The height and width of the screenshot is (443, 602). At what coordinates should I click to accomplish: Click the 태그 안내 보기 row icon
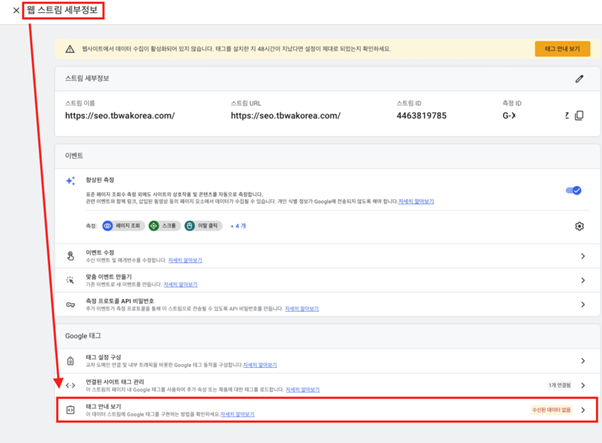pyautogui.click(x=70, y=410)
